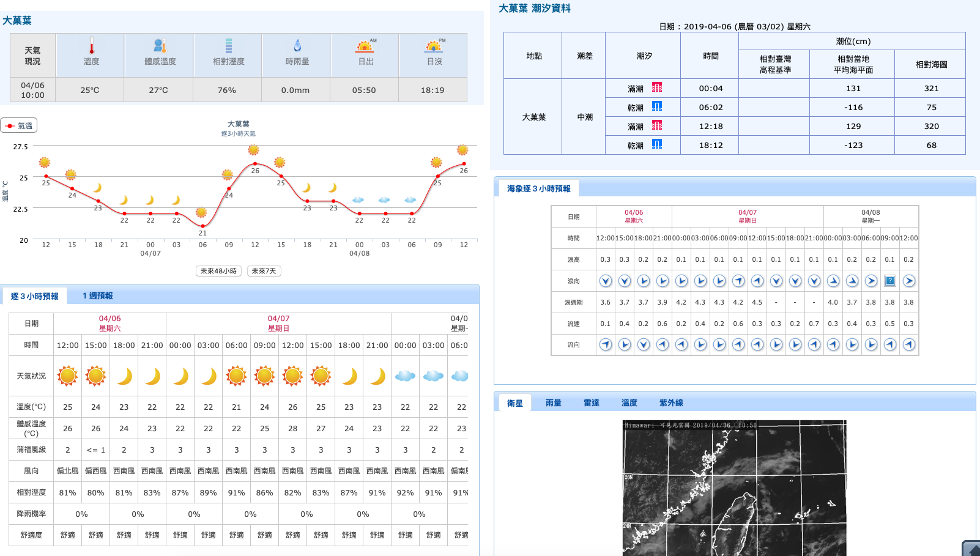
Task: Click the 流向 arrow for 04/06 12:00
Action: (606, 344)
